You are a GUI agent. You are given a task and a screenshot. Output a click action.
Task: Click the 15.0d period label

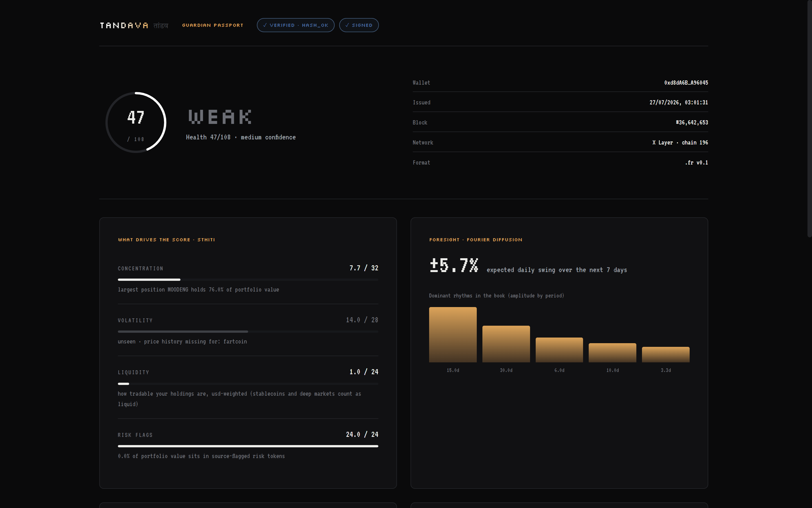(453, 370)
